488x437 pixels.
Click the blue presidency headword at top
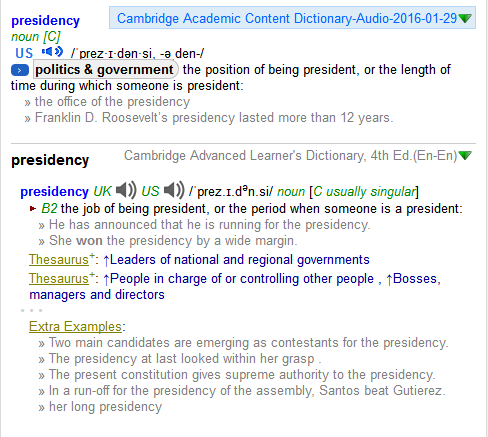coord(46,21)
